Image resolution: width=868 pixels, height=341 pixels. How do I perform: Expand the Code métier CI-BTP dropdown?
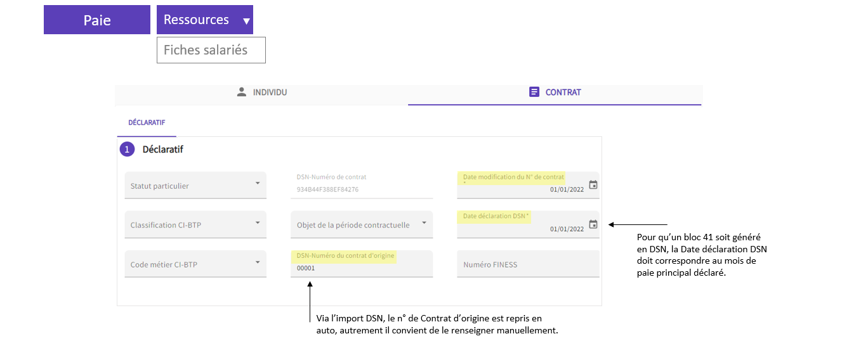point(195,264)
